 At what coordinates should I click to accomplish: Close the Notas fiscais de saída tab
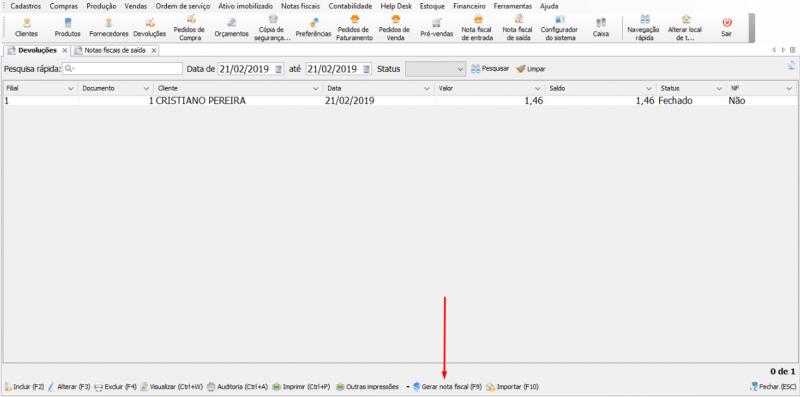(153, 51)
